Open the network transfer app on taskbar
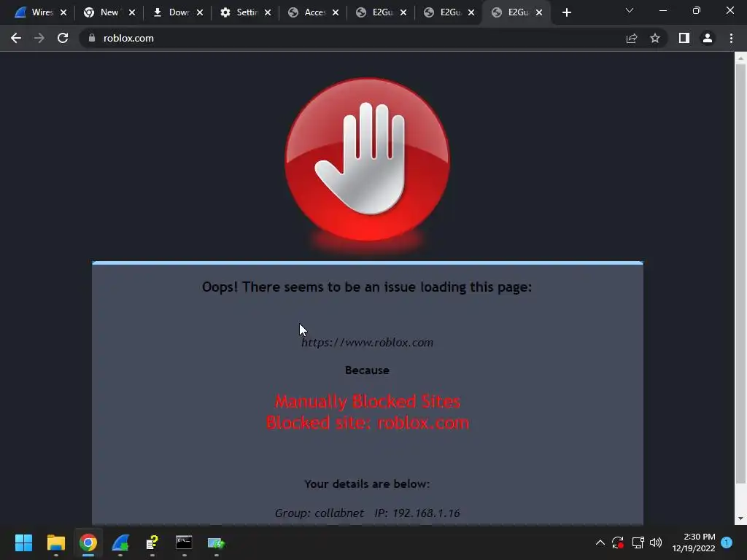Viewport: 747px width, 560px height. [216, 542]
